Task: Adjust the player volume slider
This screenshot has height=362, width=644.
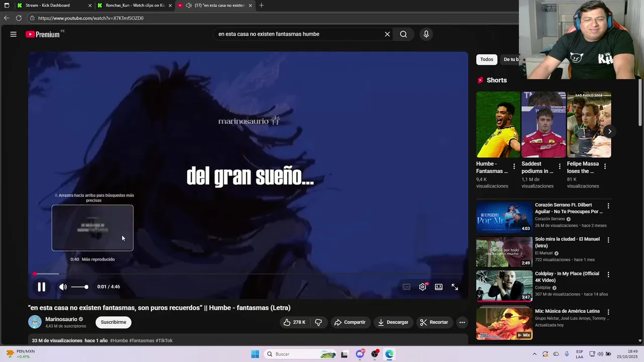Action: (79, 287)
